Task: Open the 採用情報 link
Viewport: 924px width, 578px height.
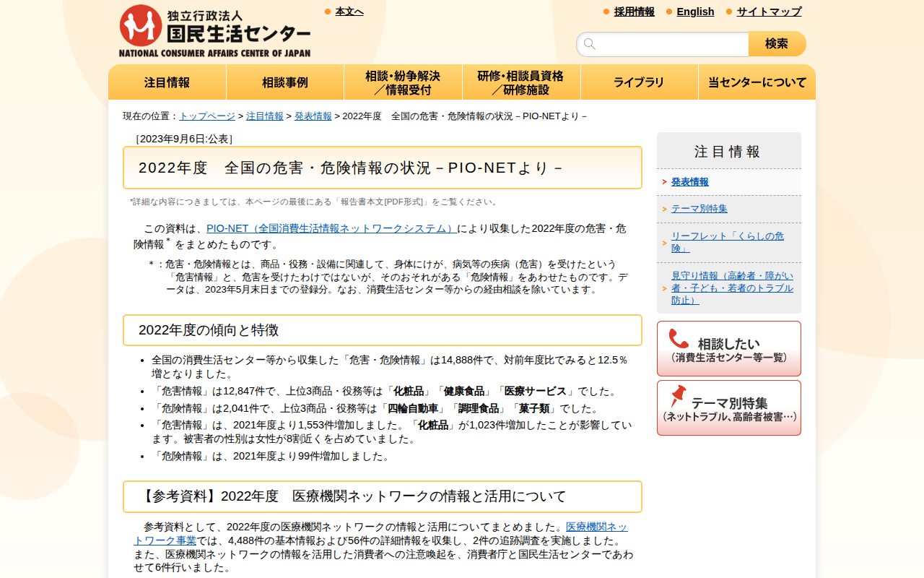Action: pyautogui.click(x=635, y=12)
